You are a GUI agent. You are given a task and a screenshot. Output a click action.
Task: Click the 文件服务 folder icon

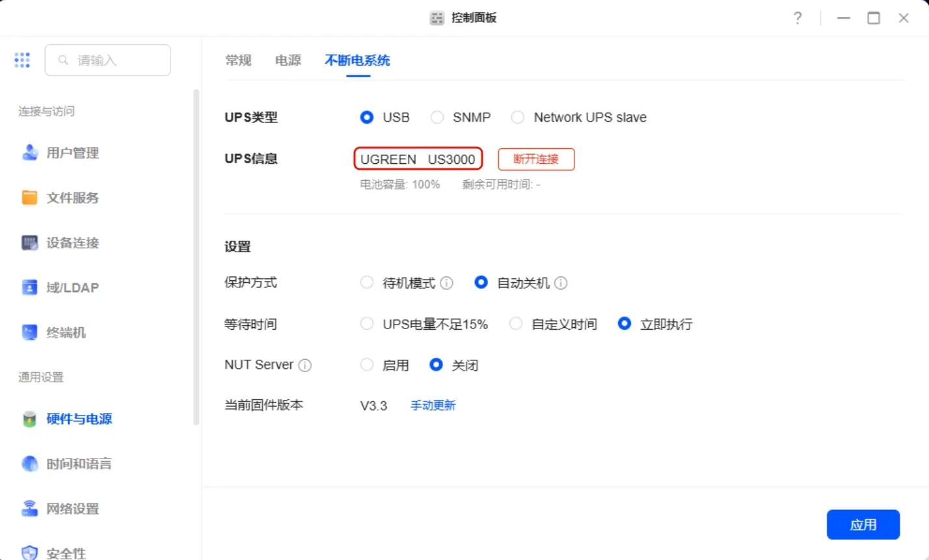[30, 198]
